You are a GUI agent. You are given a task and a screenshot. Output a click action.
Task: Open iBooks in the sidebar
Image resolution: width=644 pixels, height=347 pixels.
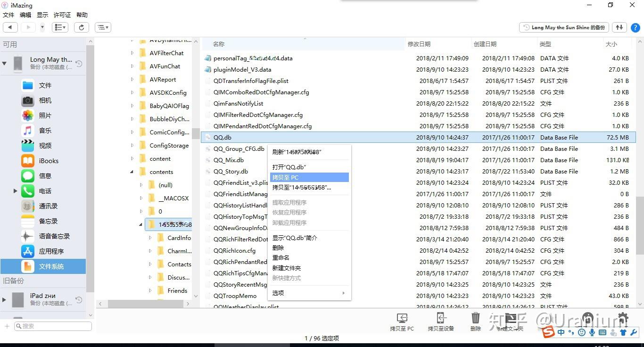click(49, 161)
